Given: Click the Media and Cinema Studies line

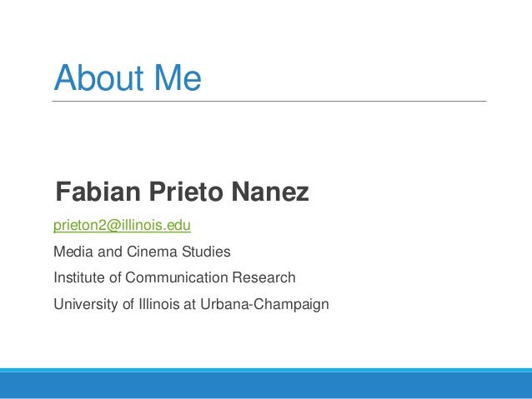Looking at the screenshot, I should [x=142, y=252].
